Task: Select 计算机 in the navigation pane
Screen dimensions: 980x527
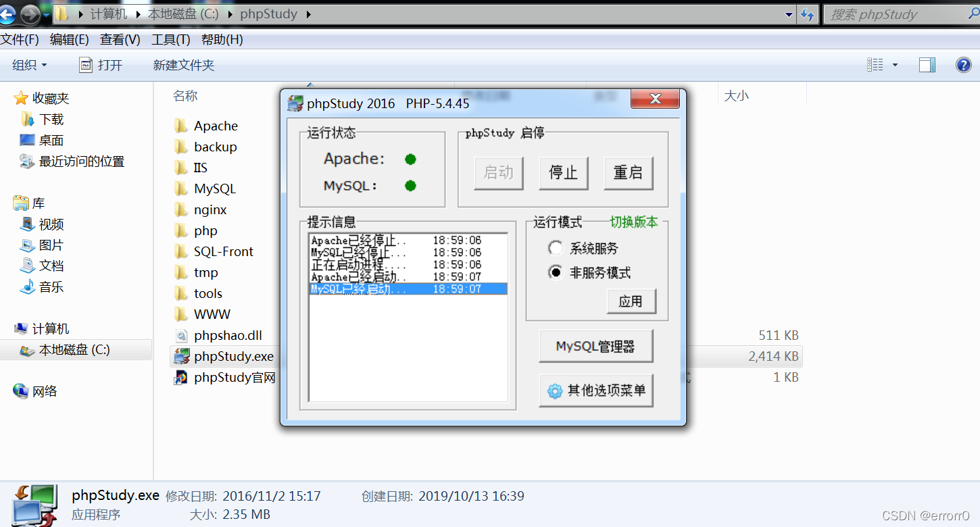Action: click(51, 329)
